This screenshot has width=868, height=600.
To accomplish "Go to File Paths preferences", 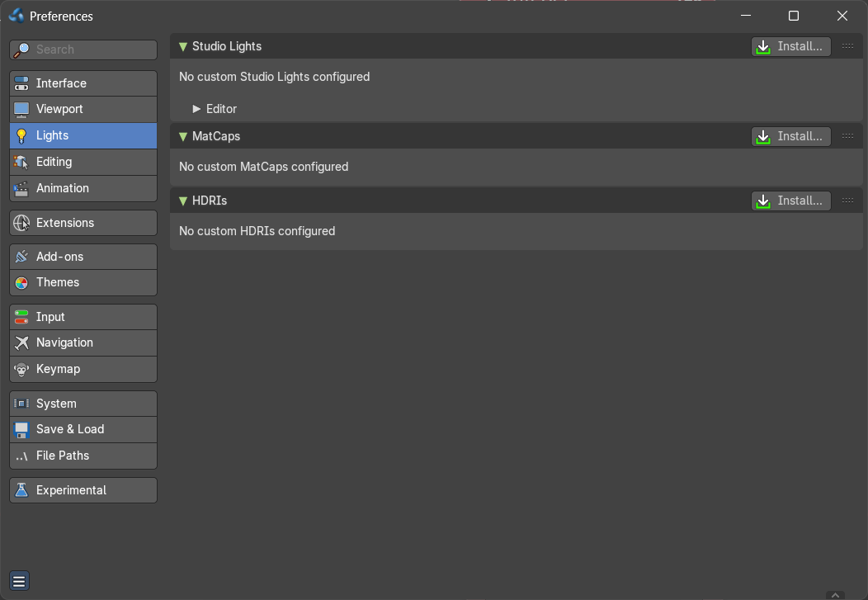I will click(83, 456).
